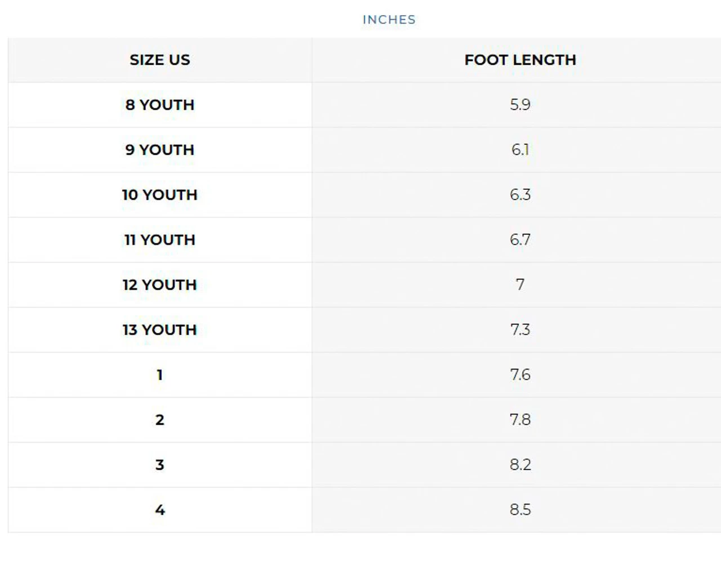Select the 8 YOUTH size cell
The width and height of the screenshot is (721, 588).
click(160, 105)
